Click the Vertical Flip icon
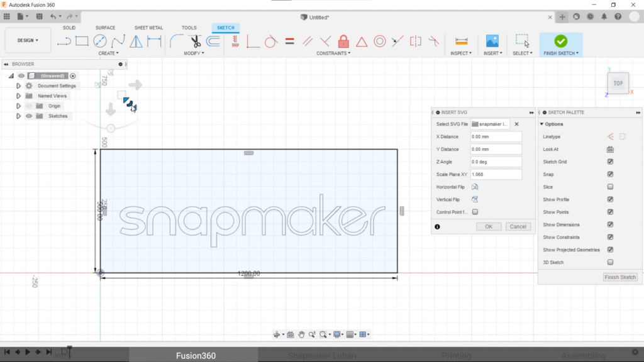 475,199
